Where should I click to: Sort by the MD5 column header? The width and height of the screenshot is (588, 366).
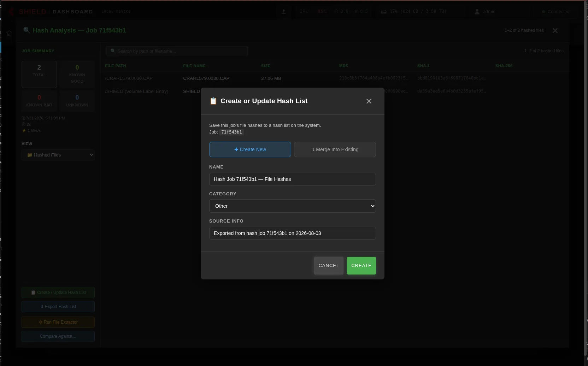(343, 66)
